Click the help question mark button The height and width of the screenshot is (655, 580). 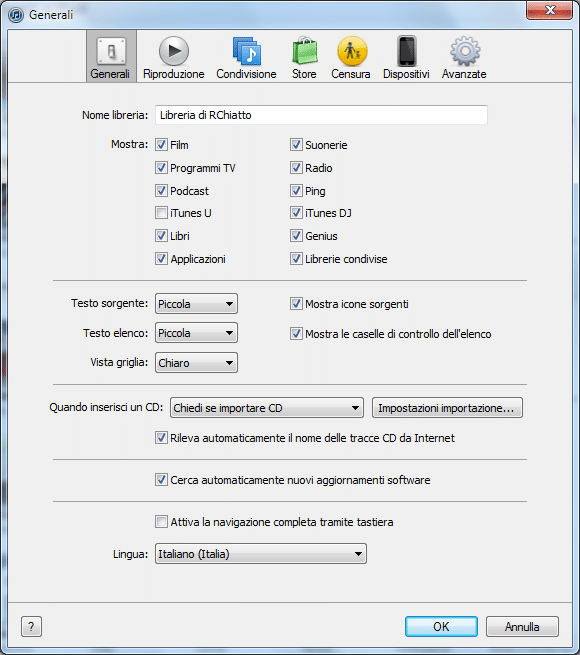point(31,627)
